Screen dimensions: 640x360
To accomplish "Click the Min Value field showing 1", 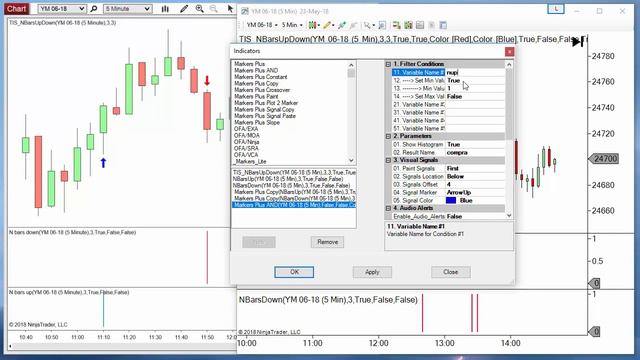I will 475,88.
